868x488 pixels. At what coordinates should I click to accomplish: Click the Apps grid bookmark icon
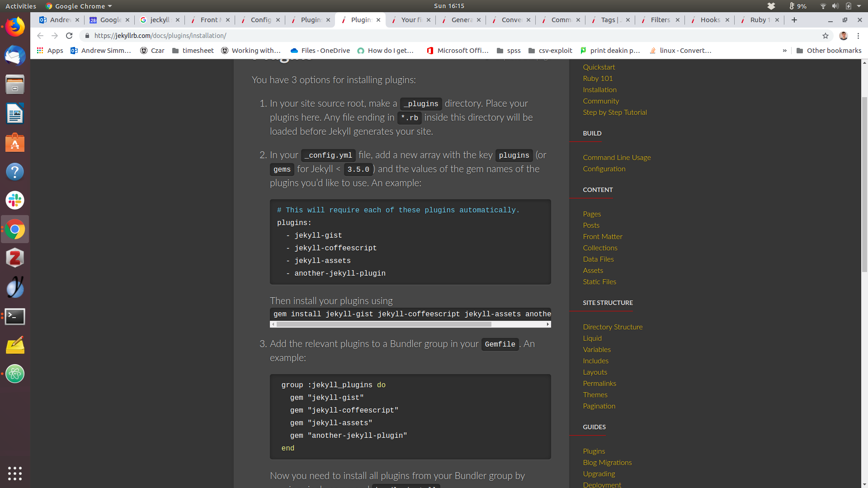(x=40, y=51)
